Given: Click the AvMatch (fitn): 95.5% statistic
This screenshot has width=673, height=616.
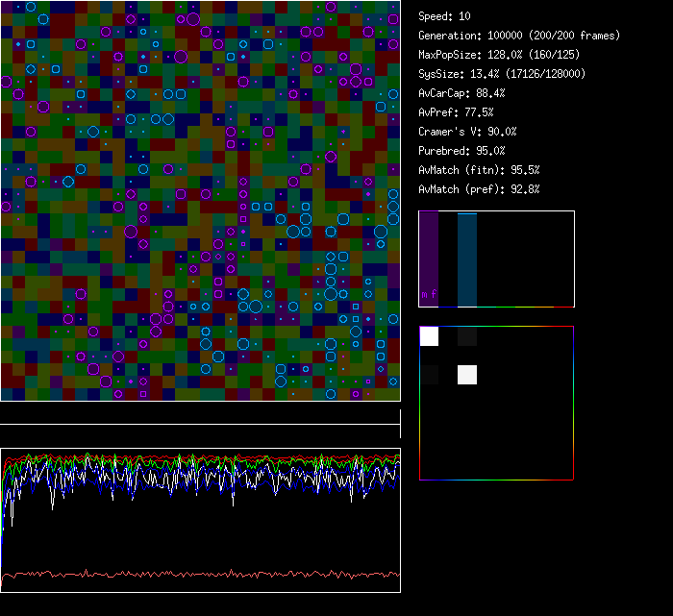Looking at the screenshot, I should click(x=479, y=170).
